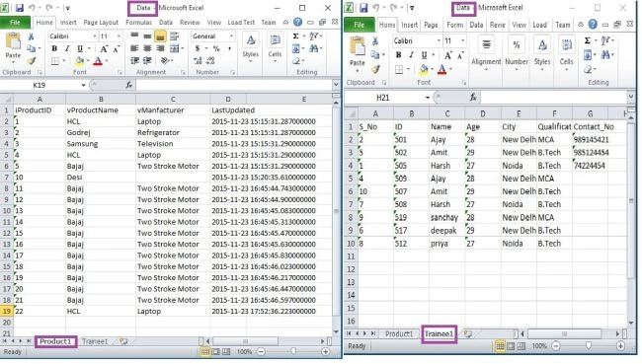
Task: Open the Calibri font dropdown in the left window
Action: (x=94, y=36)
